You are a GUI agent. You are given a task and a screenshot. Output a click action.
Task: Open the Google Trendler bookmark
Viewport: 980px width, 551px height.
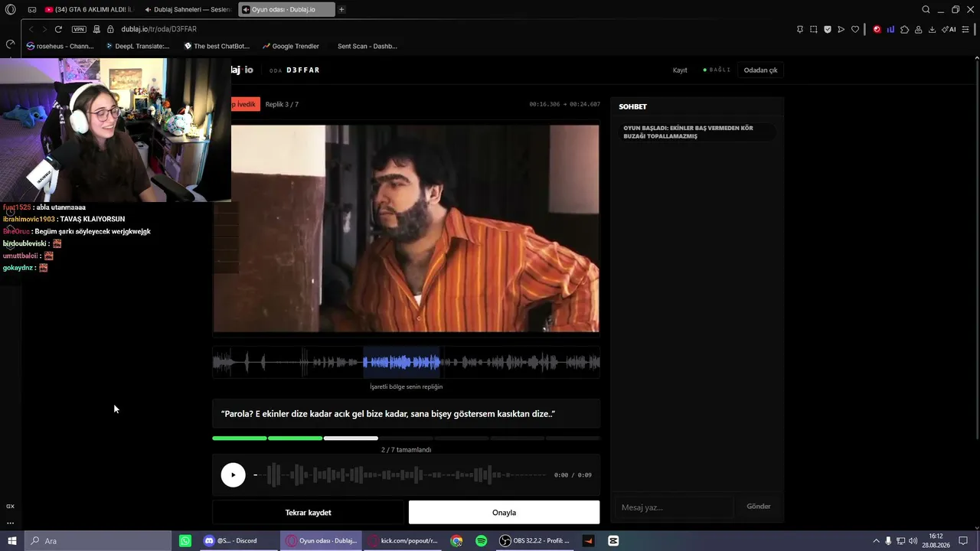[290, 46]
